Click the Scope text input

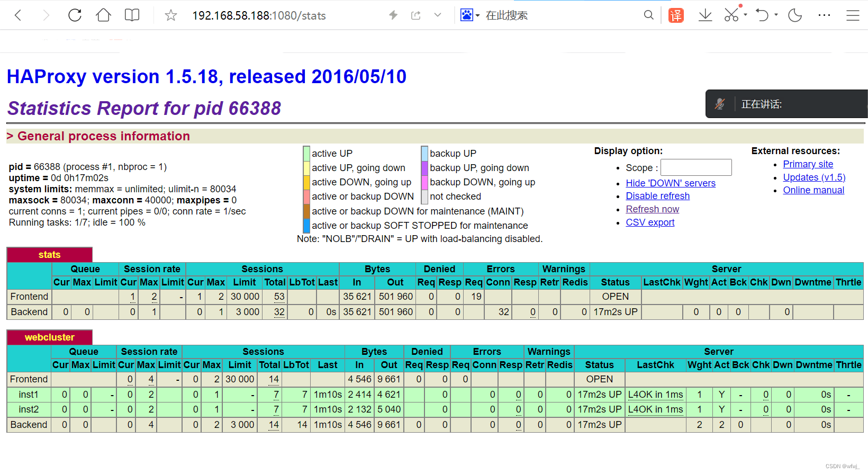(x=696, y=167)
